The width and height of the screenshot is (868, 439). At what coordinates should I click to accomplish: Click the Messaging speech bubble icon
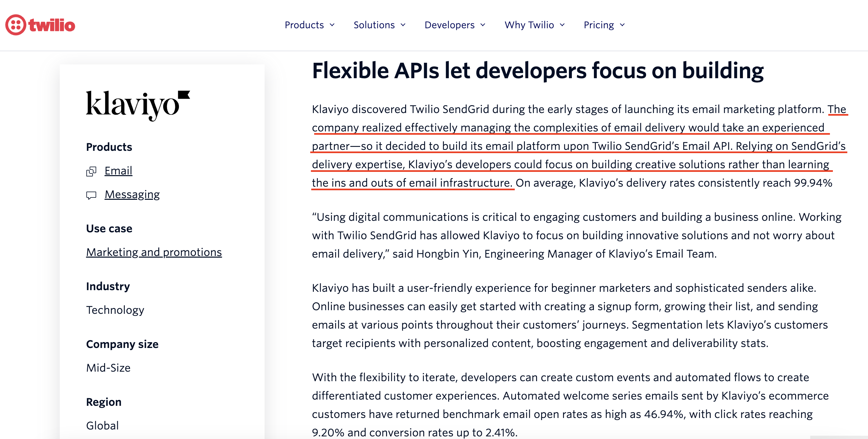pyautogui.click(x=91, y=195)
